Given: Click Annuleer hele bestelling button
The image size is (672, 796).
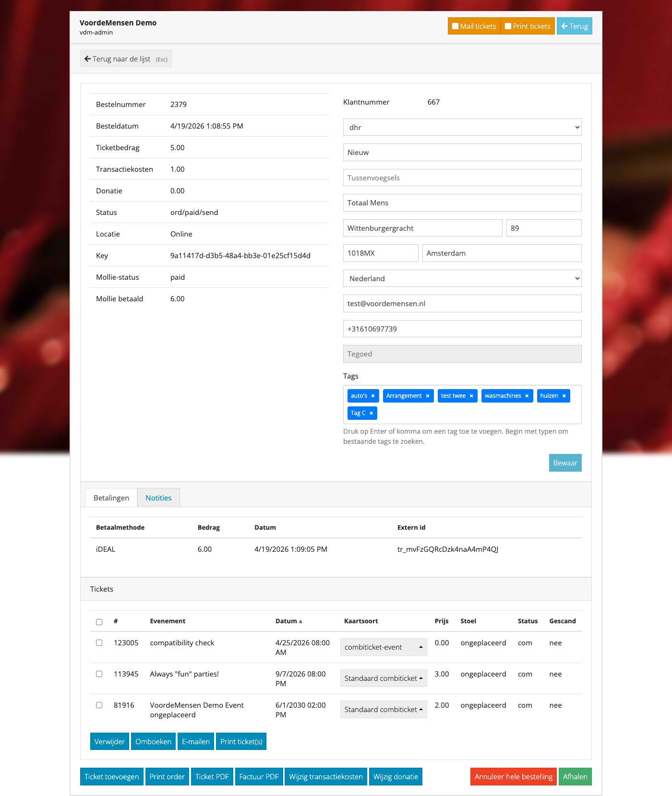Looking at the screenshot, I should click(x=513, y=777).
